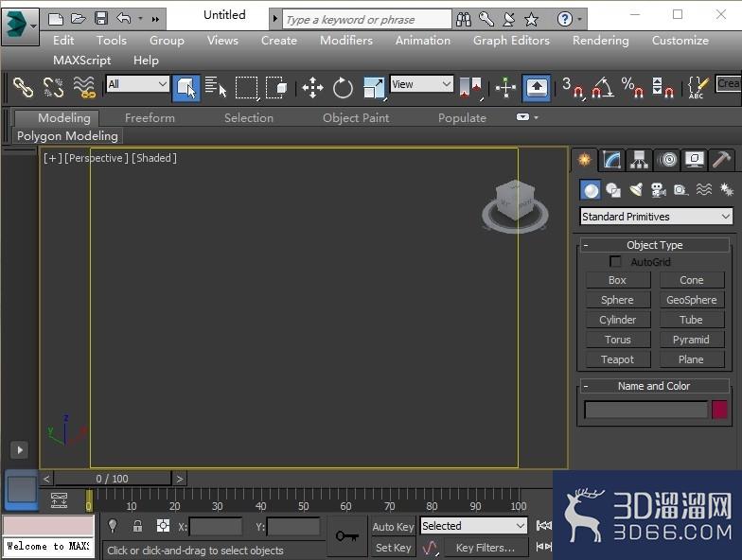This screenshot has height=560, width=742.
Task: Click the Bind to Space Warp tool
Action: click(x=84, y=87)
